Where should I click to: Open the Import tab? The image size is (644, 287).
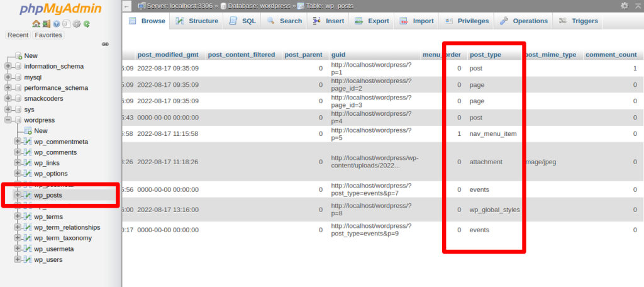click(x=416, y=21)
